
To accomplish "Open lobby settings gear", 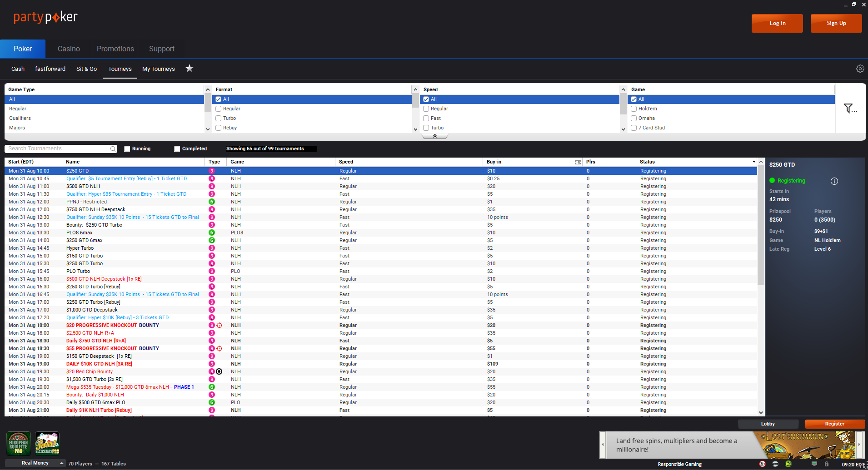I will coord(860,69).
